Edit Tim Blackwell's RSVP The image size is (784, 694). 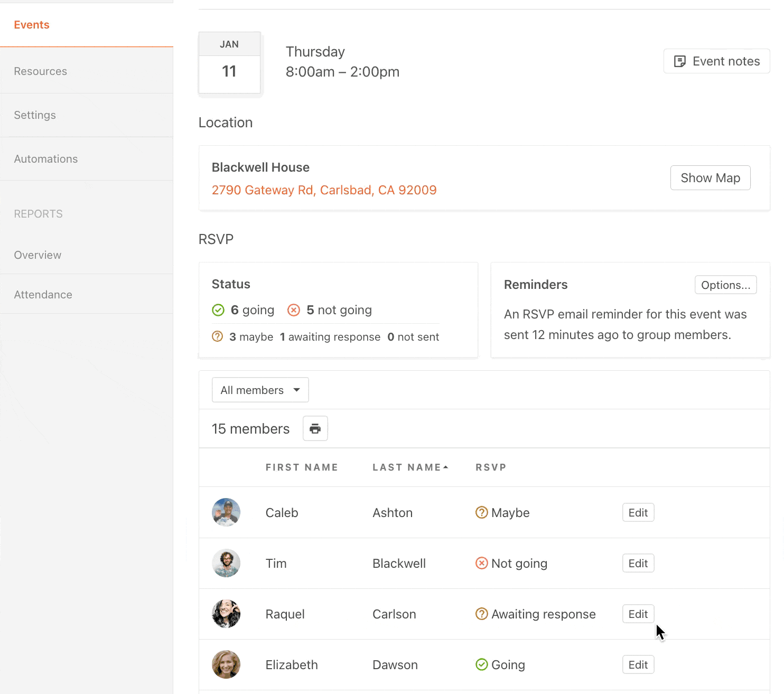click(x=638, y=563)
